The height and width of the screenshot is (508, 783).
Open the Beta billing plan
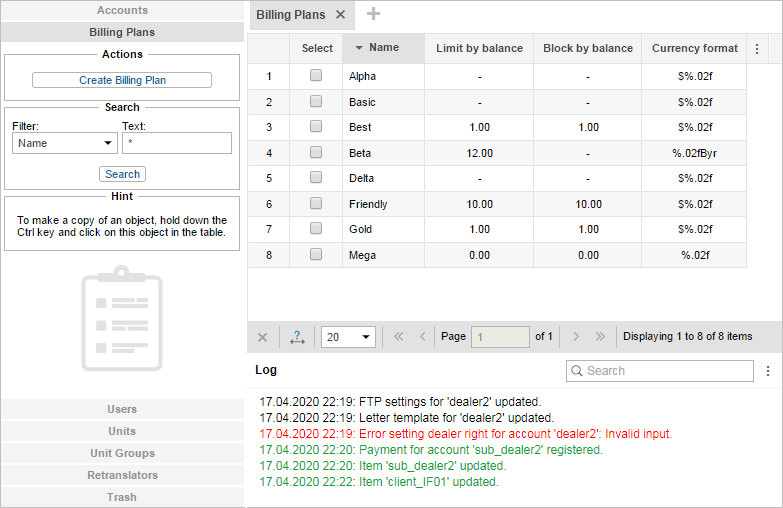point(360,153)
